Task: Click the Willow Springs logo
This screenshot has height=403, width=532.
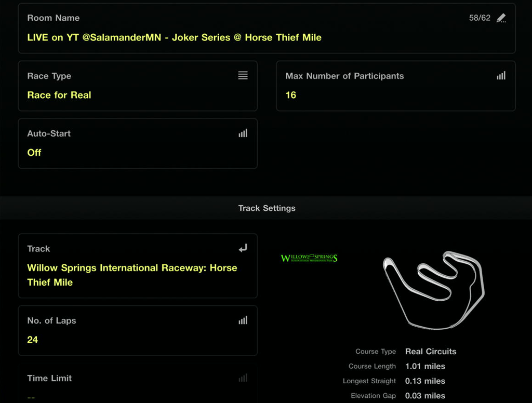Action: point(309,258)
